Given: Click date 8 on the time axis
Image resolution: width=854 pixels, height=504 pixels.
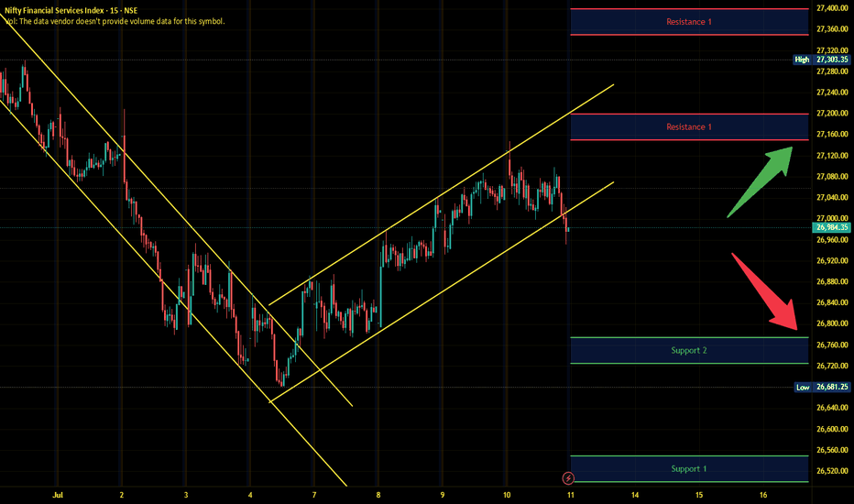Looking at the screenshot, I should (x=378, y=495).
